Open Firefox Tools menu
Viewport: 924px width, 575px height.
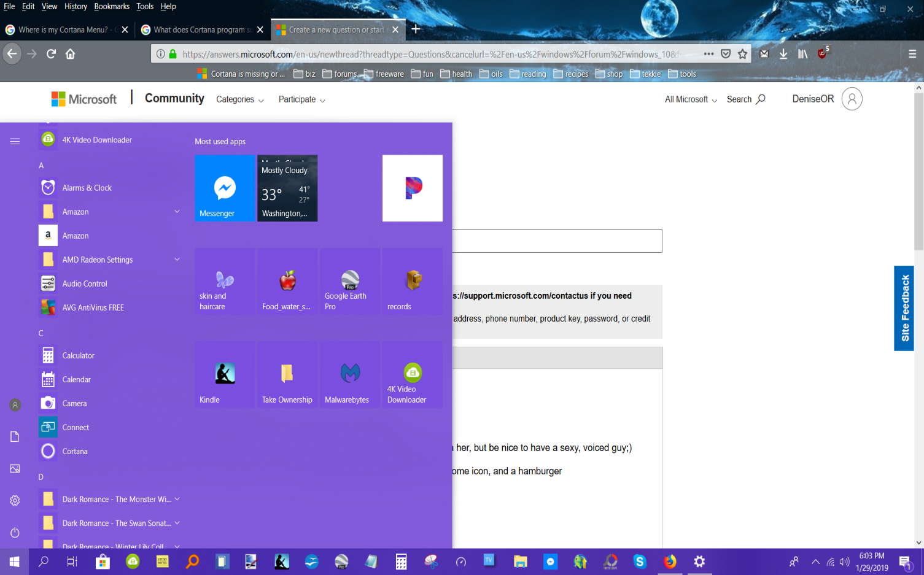(x=145, y=6)
